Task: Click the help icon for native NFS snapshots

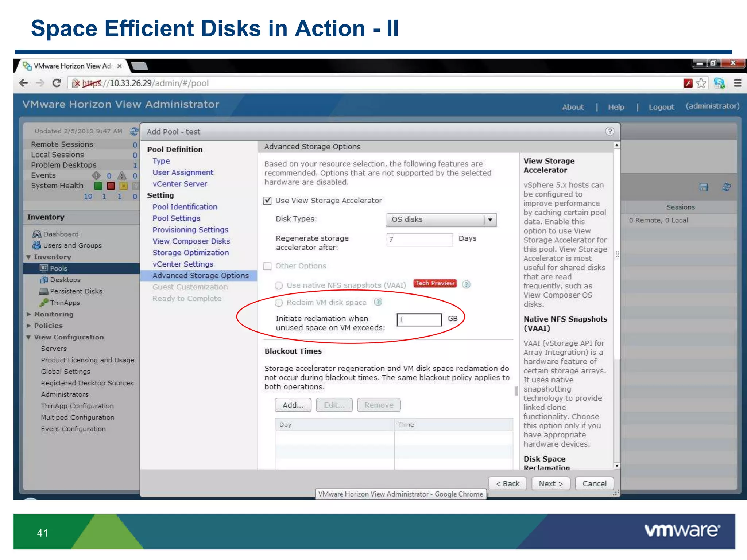Action: (466, 284)
